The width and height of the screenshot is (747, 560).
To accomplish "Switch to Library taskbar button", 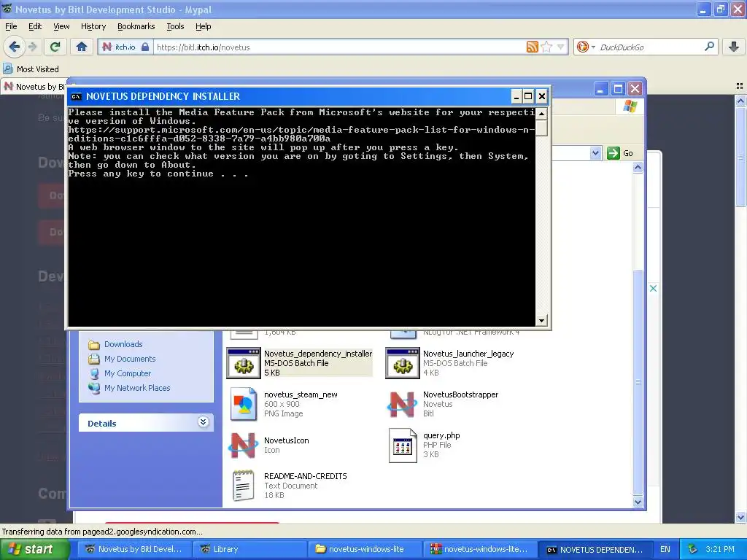I will (250, 549).
